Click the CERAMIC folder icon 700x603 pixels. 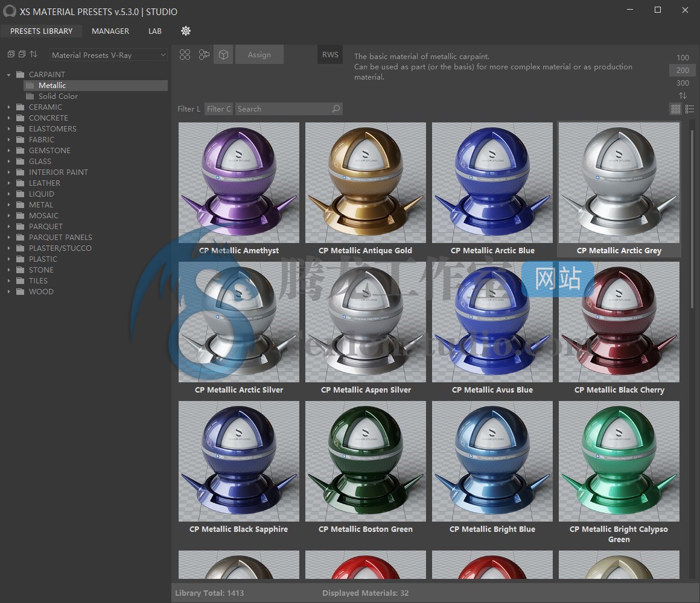[x=20, y=107]
